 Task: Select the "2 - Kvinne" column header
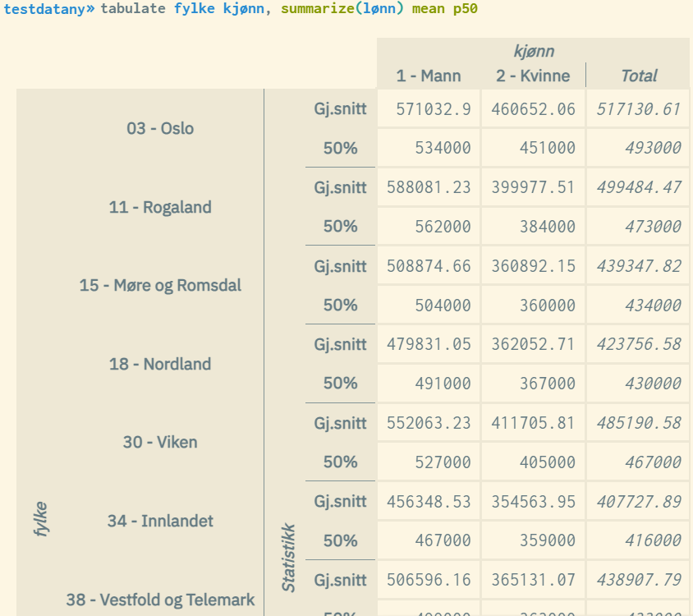pyautogui.click(x=532, y=76)
